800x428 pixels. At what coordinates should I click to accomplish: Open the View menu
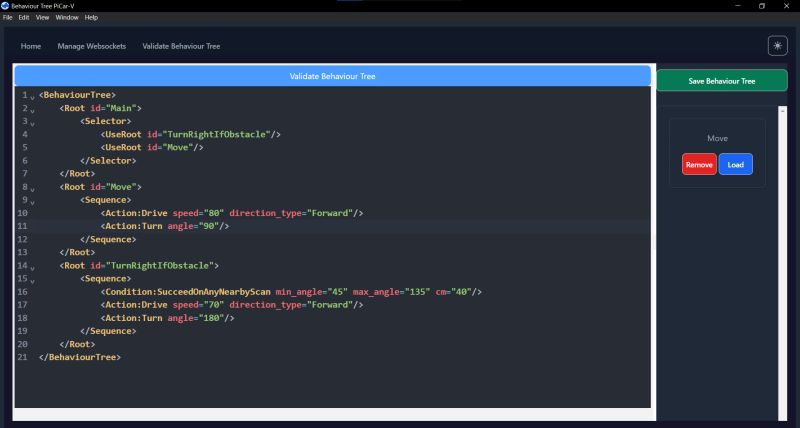tap(42, 17)
